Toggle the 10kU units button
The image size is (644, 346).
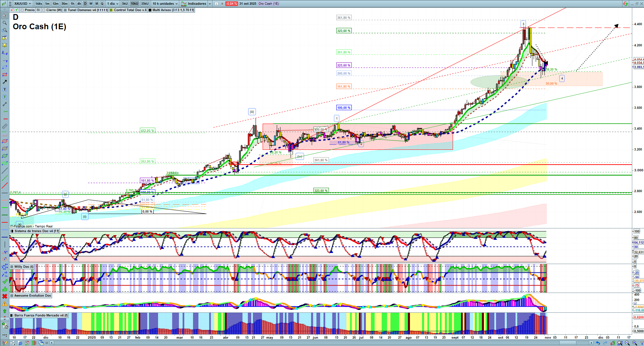[x=135, y=4]
